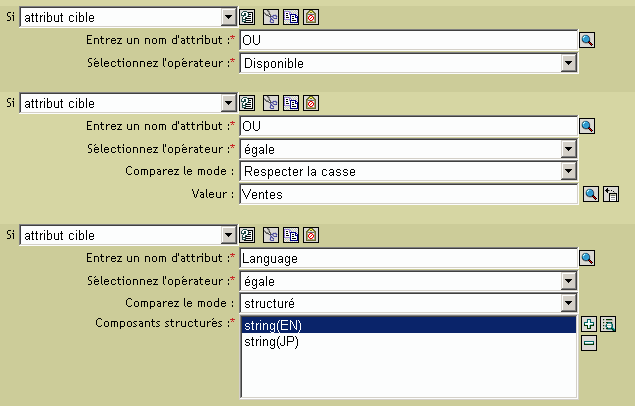Screen dimensions: 635x406
Task: Select the string(EN) list entry
Action: click(x=272, y=325)
